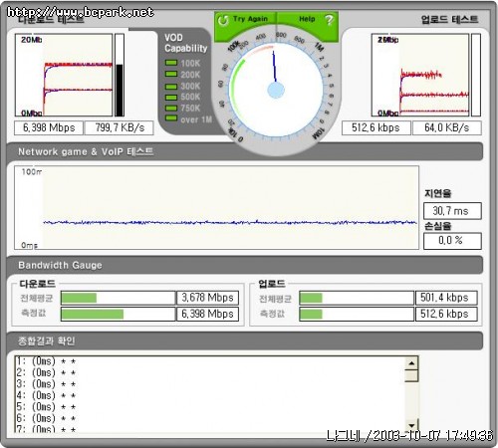Click the 0.0 % loss rate field
Viewport: 498px width, 448px height.
(452, 241)
